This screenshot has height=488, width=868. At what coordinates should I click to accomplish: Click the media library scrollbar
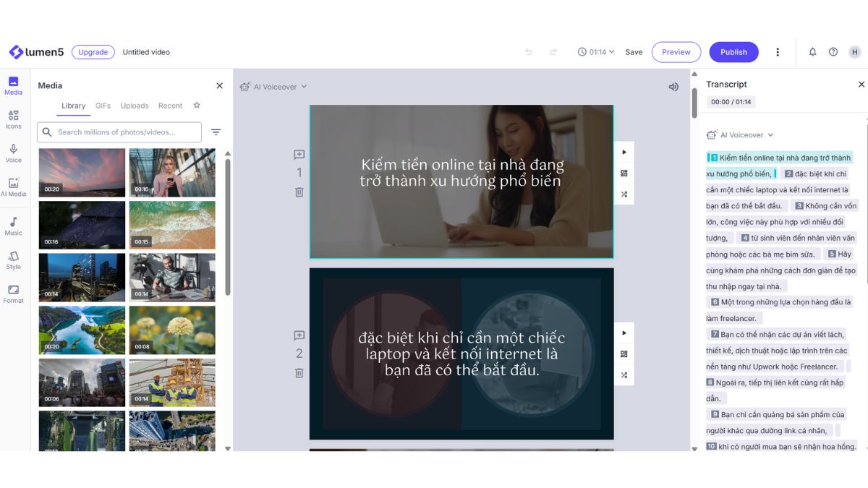229,227
